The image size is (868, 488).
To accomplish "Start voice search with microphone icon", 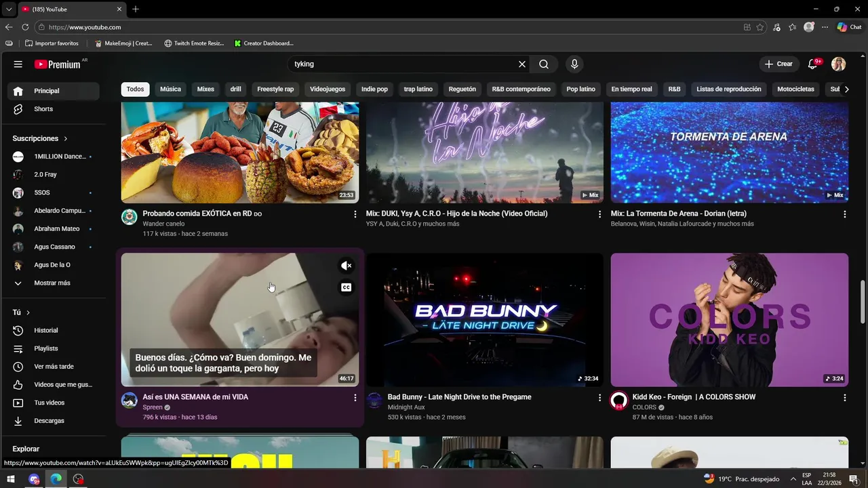I will click(574, 64).
